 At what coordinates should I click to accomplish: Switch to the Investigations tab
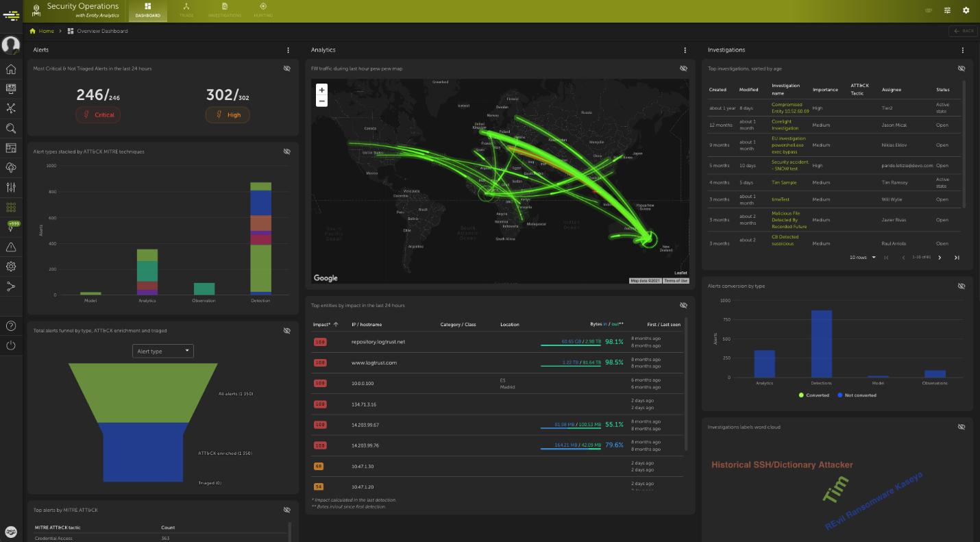225,10
